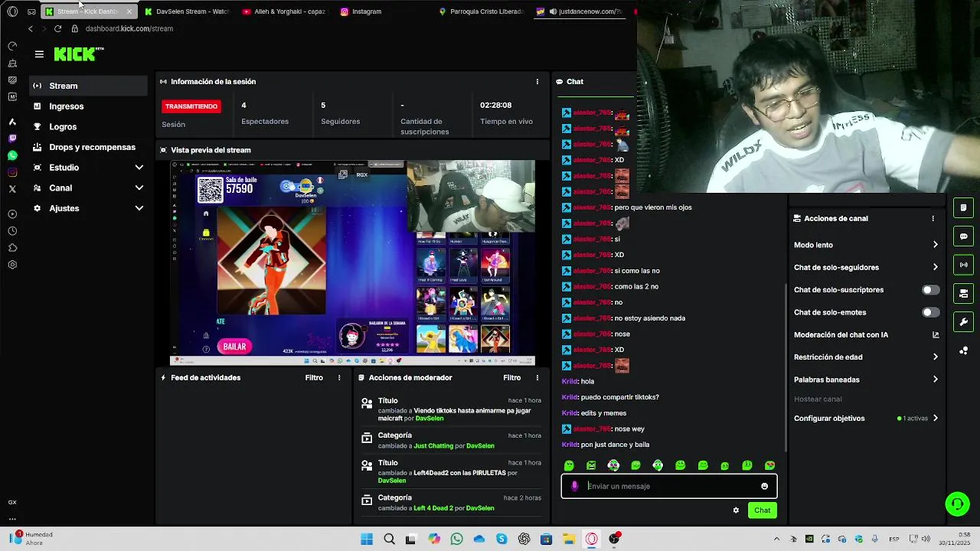Insert the heart-eyes green emote

point(769,465)
